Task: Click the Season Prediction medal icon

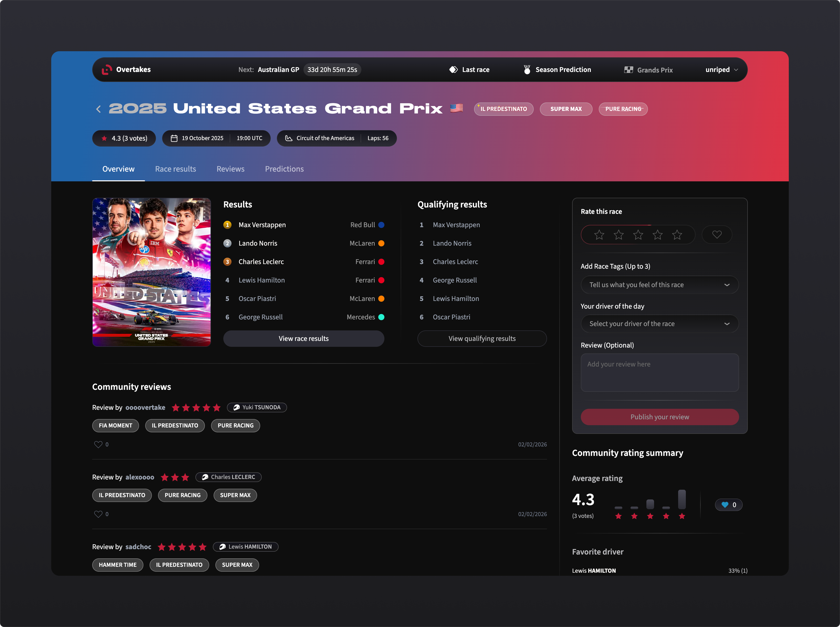Action: tap(527, 69)
